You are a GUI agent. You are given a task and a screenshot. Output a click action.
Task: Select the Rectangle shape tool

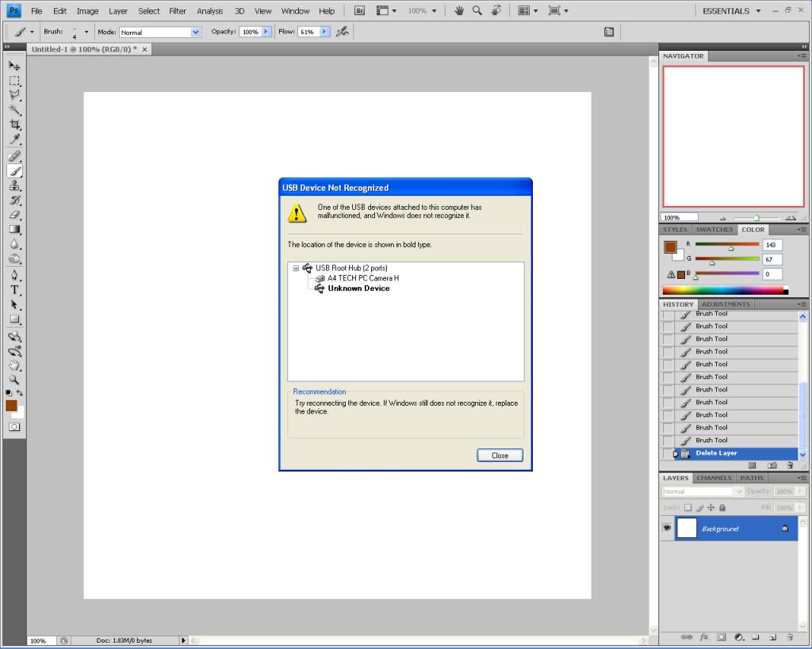[x=14, y=319]
